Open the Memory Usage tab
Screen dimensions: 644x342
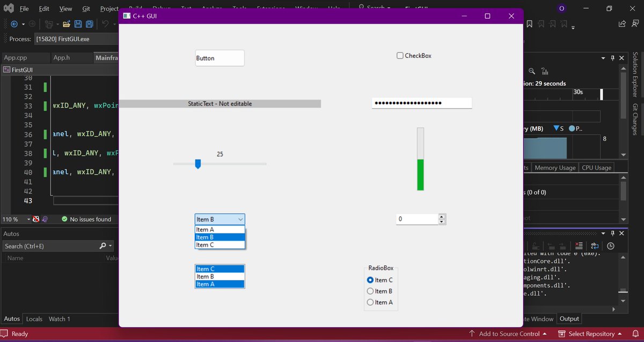(x=555, y=168)
